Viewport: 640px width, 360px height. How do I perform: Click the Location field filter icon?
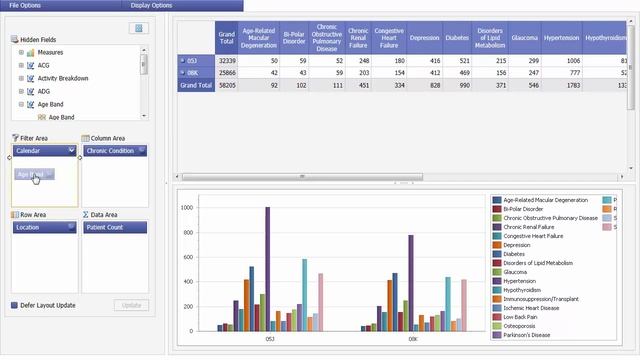click(71, 227)
